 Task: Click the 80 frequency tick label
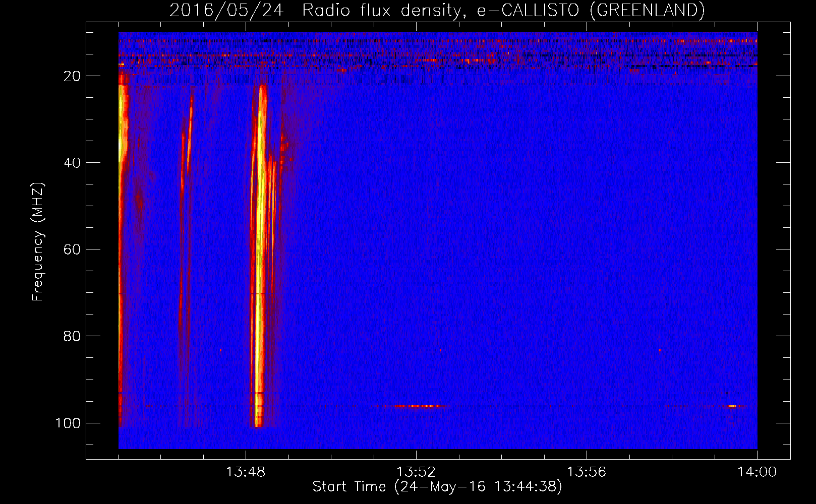(72, 336)
